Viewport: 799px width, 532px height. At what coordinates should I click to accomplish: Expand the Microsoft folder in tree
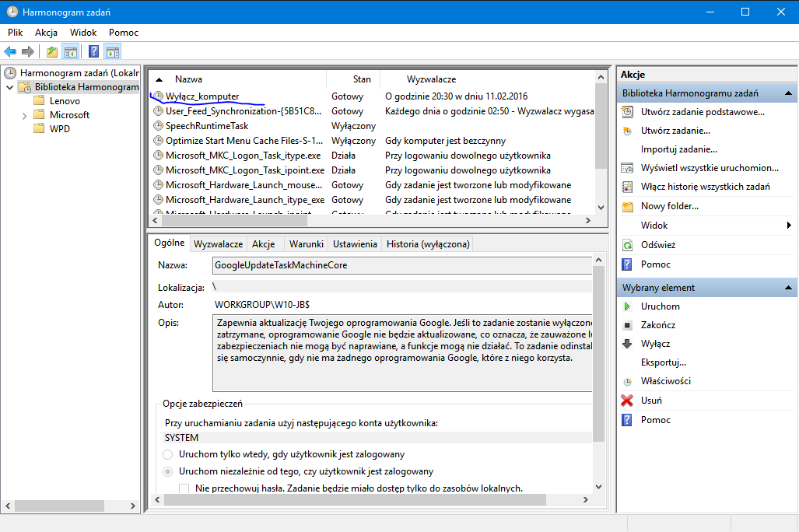click(25, 115)
